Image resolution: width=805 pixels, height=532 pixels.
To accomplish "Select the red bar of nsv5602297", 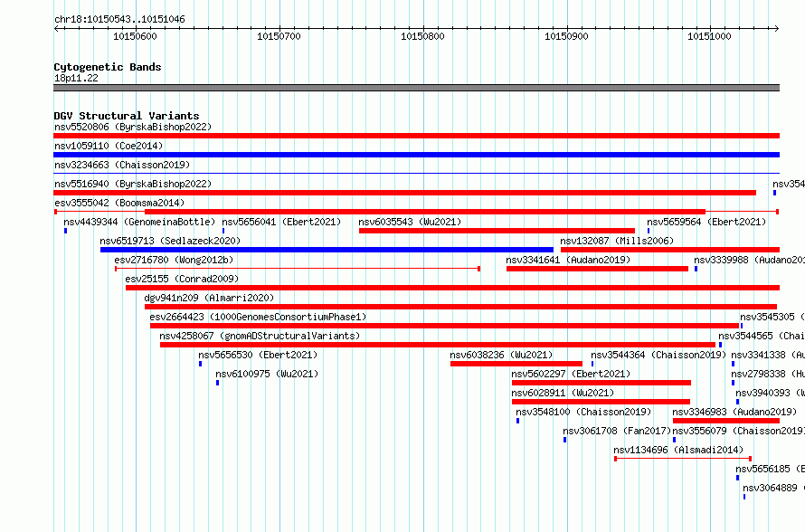I will [x=601, y=383].
